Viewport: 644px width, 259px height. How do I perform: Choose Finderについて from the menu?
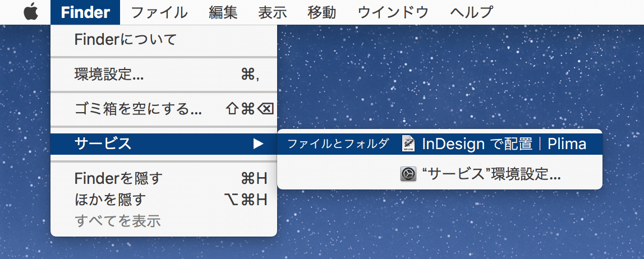(x=164, y=39)
